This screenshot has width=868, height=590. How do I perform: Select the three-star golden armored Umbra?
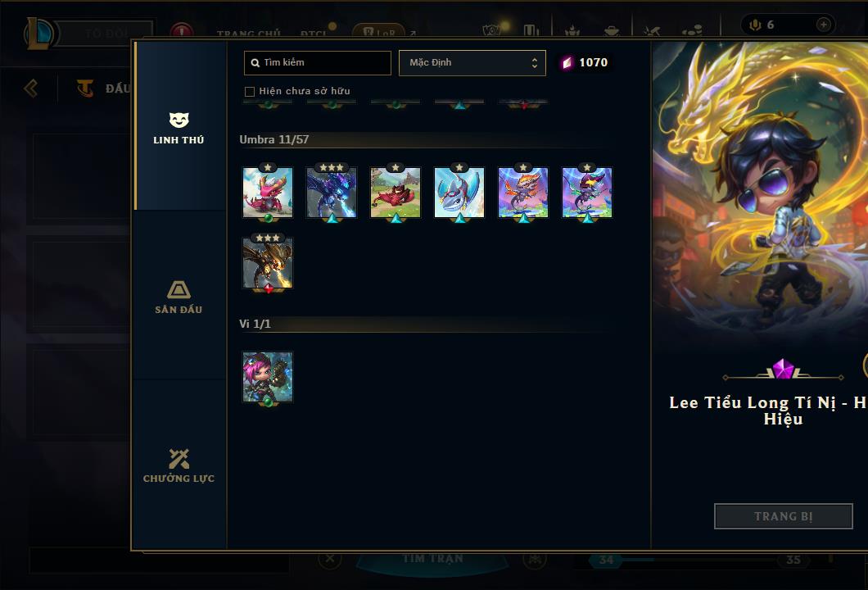click(268, 262)
